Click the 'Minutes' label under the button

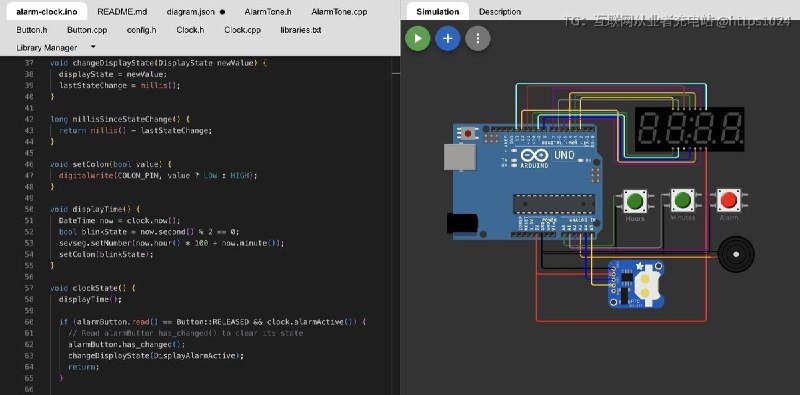[x=682, y=217]
